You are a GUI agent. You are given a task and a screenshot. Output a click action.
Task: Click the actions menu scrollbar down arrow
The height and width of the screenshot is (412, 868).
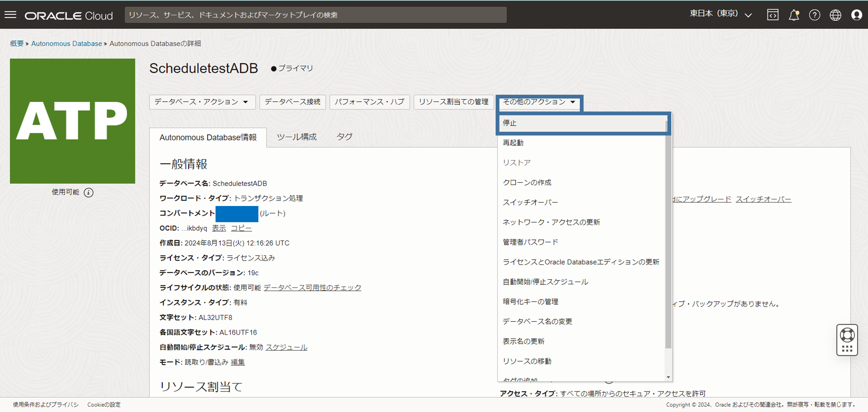[668, 377]
